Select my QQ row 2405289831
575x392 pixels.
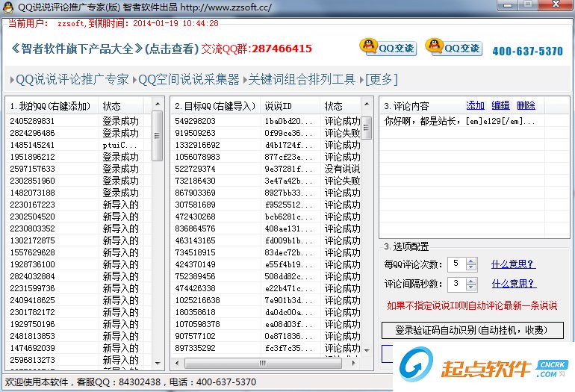[78, 121]
